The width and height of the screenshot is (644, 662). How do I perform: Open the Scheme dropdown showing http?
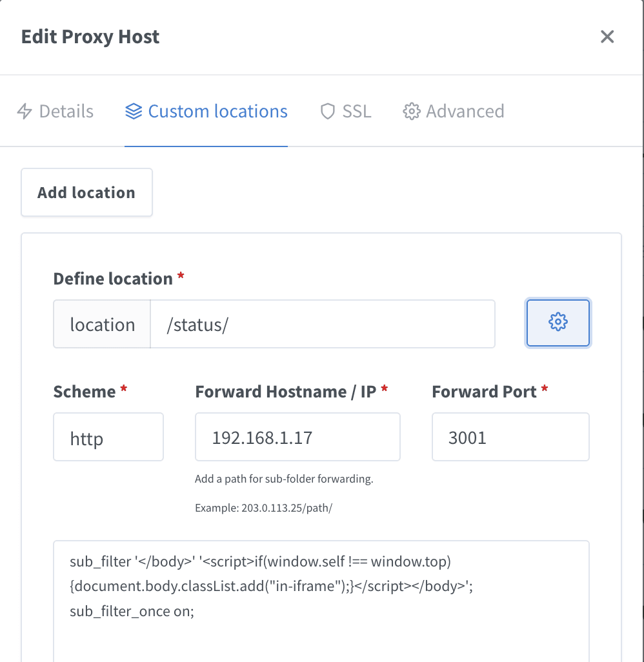(x=108, y=437)
